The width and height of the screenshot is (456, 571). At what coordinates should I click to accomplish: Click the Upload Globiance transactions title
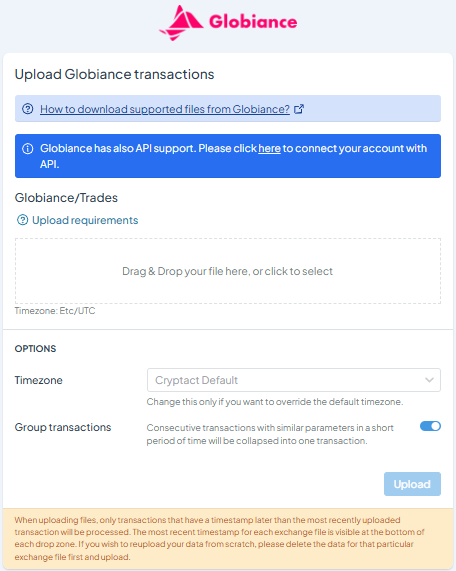[x=114, y=74]
